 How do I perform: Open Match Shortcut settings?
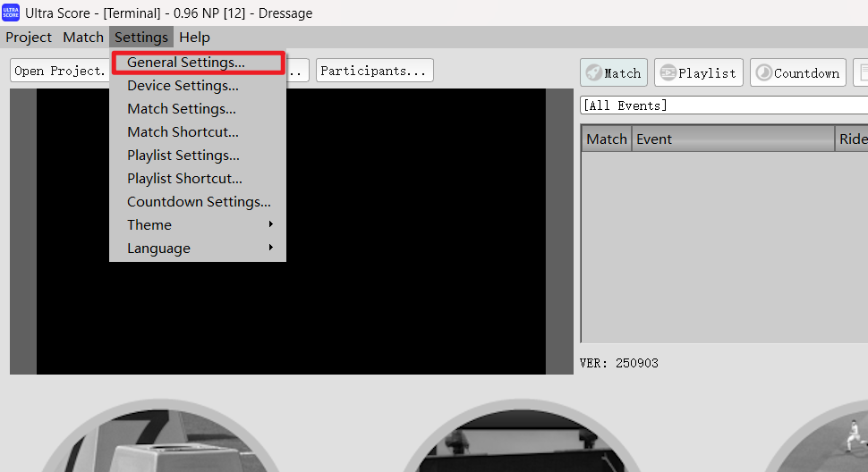(183, 132)
